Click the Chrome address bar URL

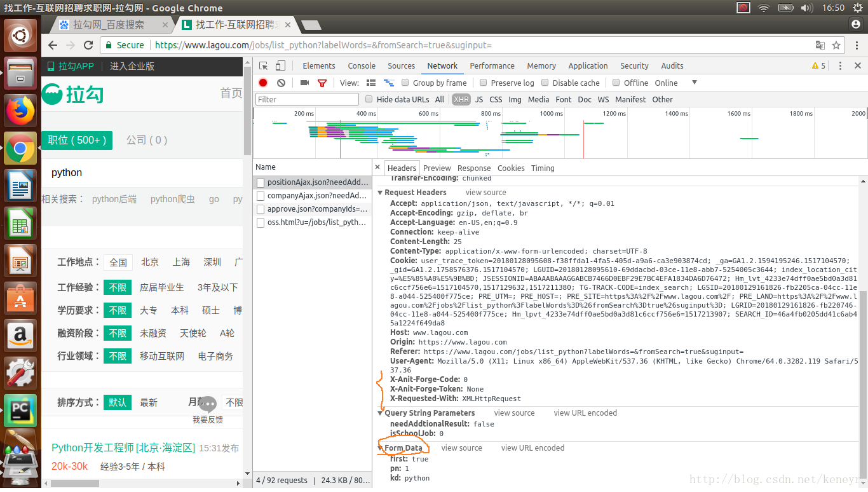coord(323,45)
